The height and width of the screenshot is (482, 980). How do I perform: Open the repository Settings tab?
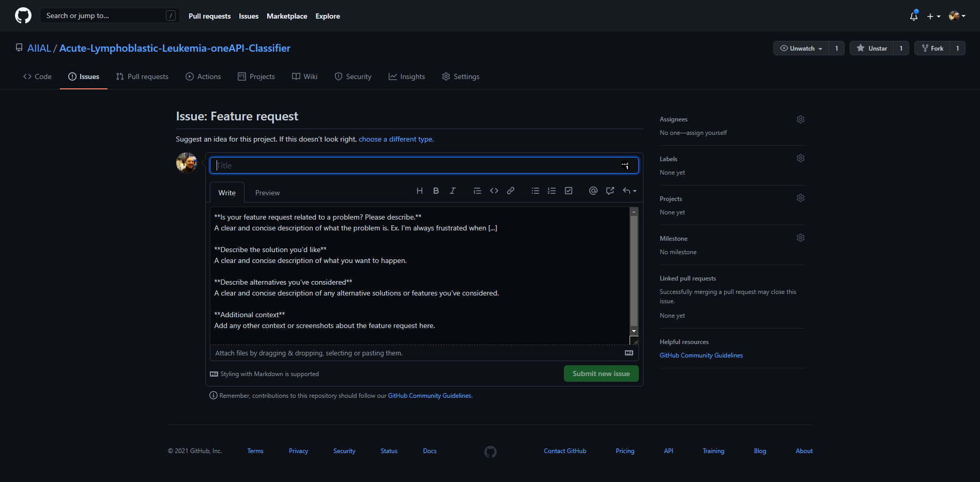click(461, 76)
